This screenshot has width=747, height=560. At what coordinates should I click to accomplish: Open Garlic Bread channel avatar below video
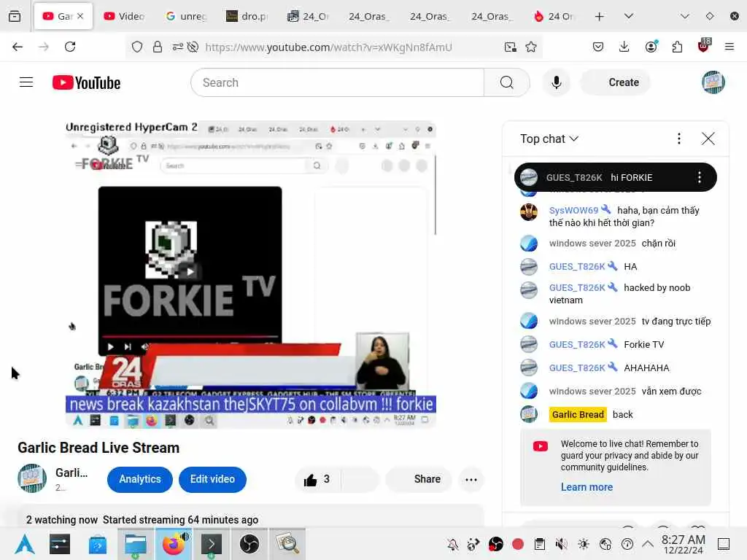coord(32,478)
